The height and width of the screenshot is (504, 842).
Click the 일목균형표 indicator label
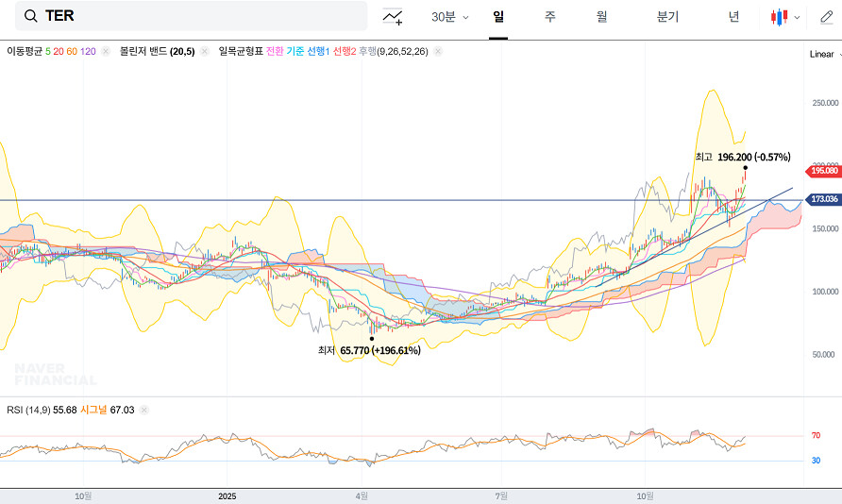[x=241, y=52]
